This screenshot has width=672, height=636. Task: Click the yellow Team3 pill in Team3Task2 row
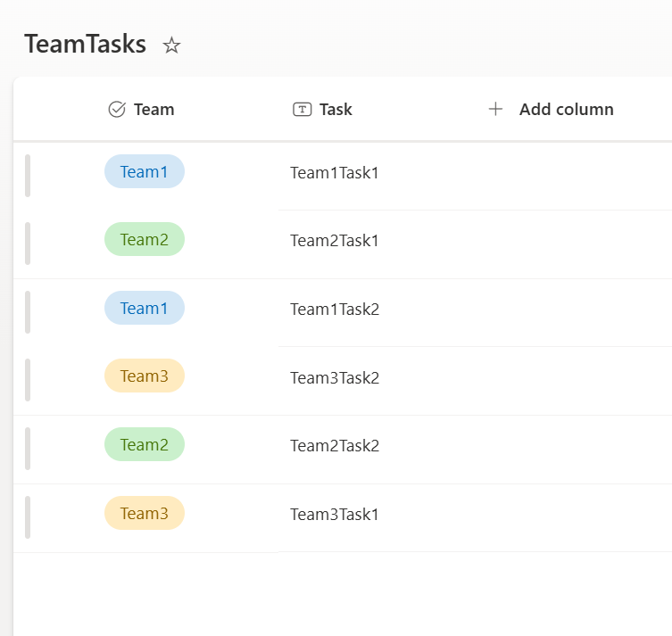pyautogui.click(x=144, y=376)
